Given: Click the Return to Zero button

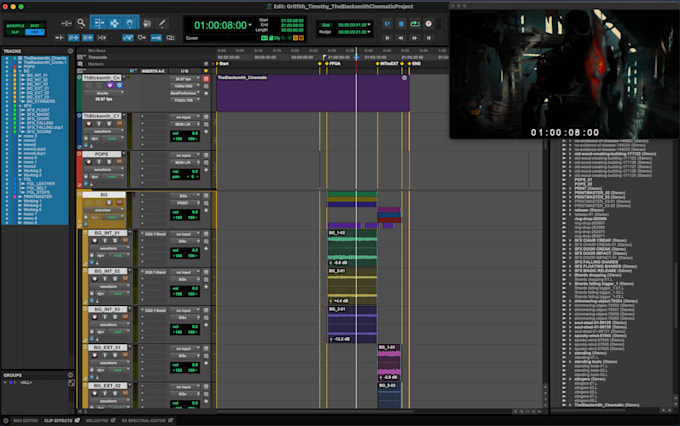Looking at the screenshot, I should click(387, 38).
